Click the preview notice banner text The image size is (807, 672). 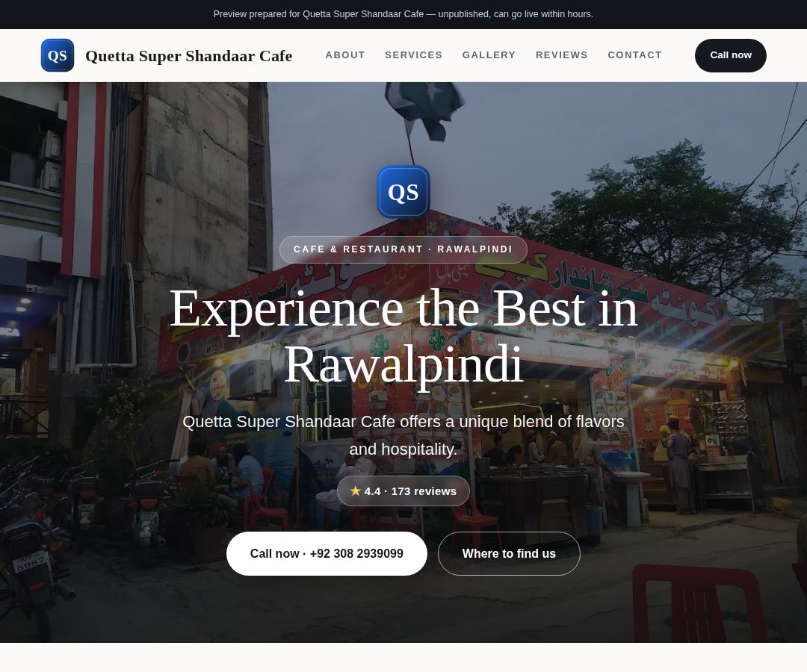point(403,14)
